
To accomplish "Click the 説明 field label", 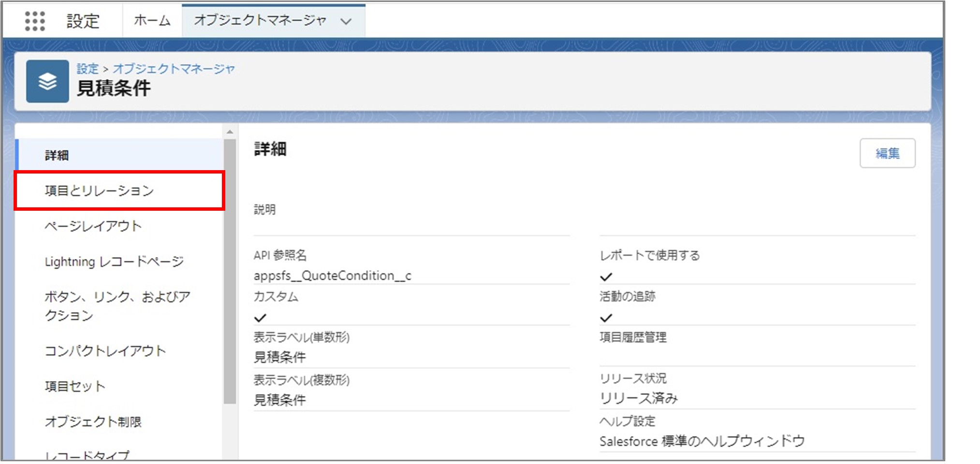I will click(x=264, y=209).
